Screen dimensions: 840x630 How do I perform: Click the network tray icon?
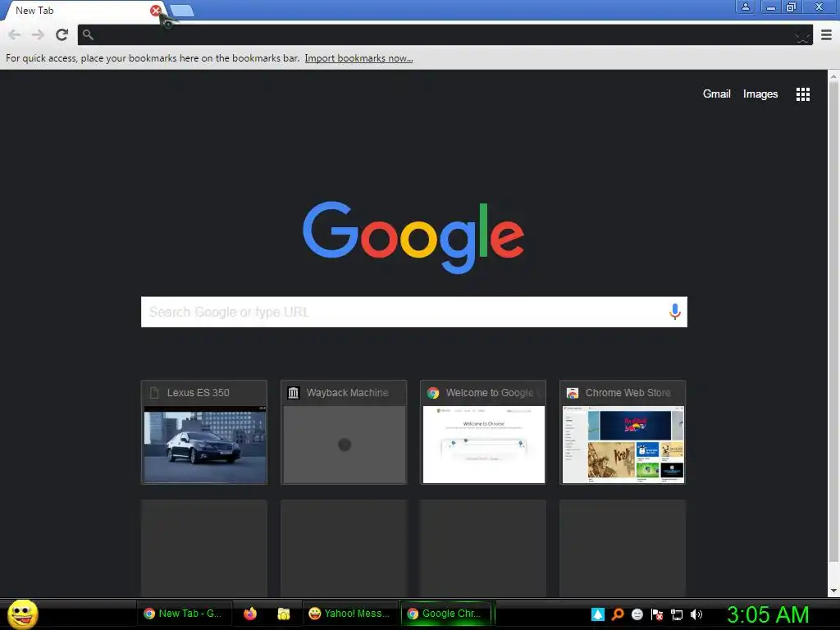[x=677, y=614]
